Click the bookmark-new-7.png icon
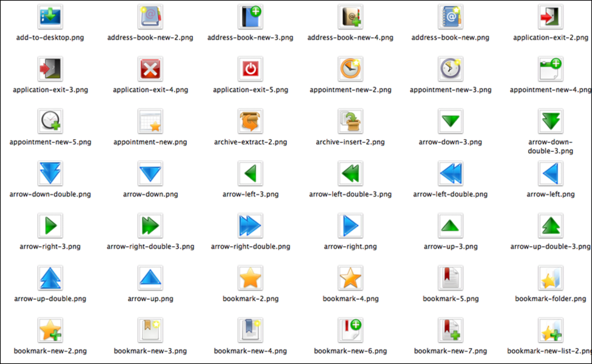592x364 pixels. tap(450, 329)
